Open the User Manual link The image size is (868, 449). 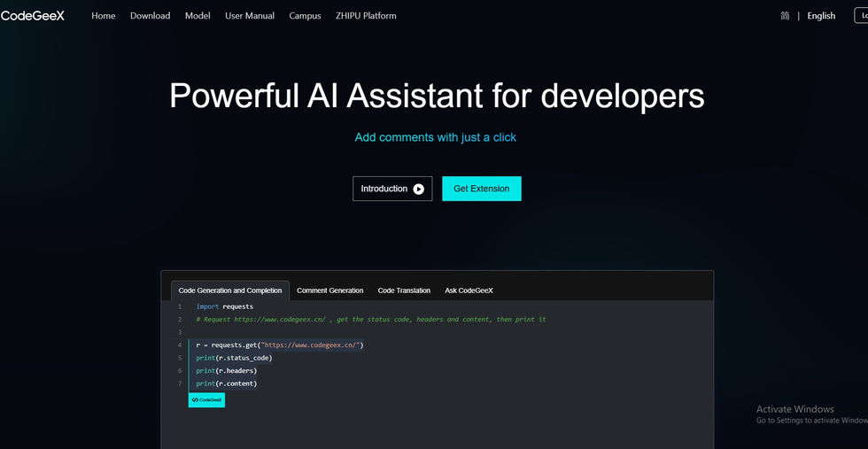(x=250, y=16)
